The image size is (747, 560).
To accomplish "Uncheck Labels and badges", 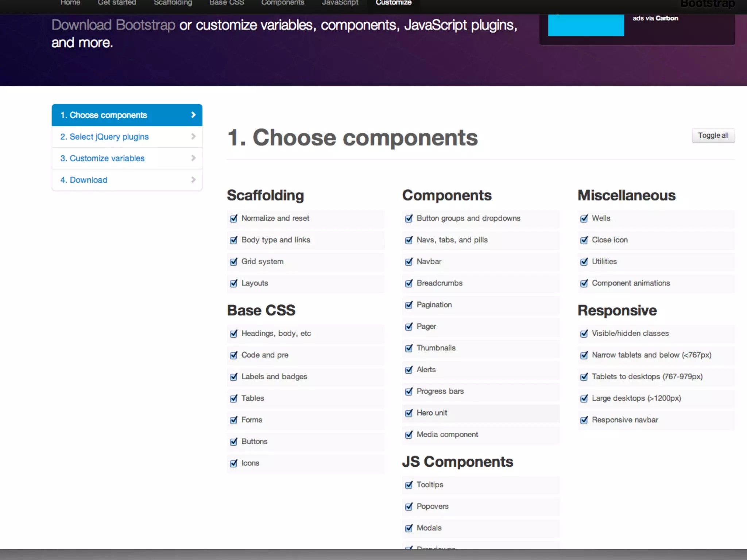I will (x=233, y=377).
